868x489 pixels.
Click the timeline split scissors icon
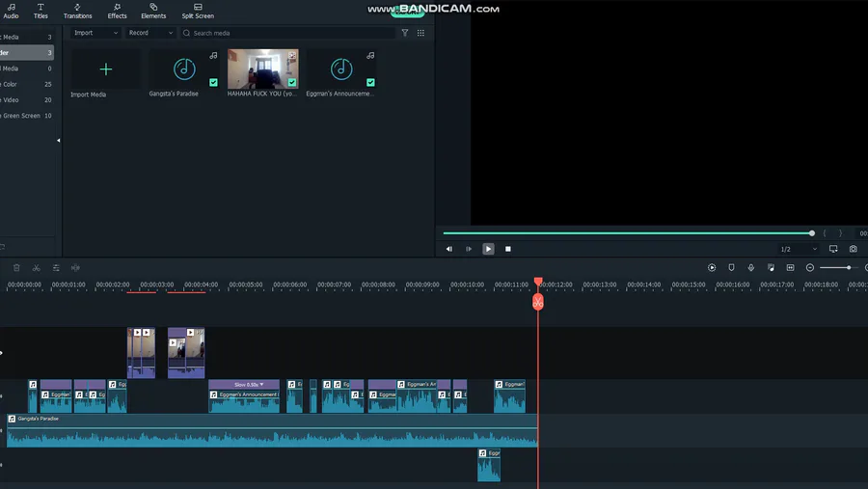pos(36,268)
